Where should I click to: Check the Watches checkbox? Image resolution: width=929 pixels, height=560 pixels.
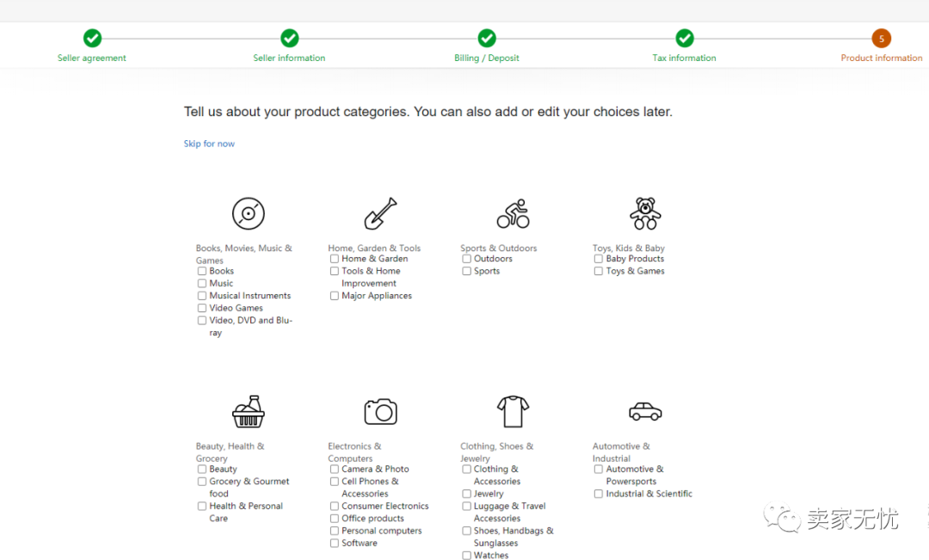467,555
